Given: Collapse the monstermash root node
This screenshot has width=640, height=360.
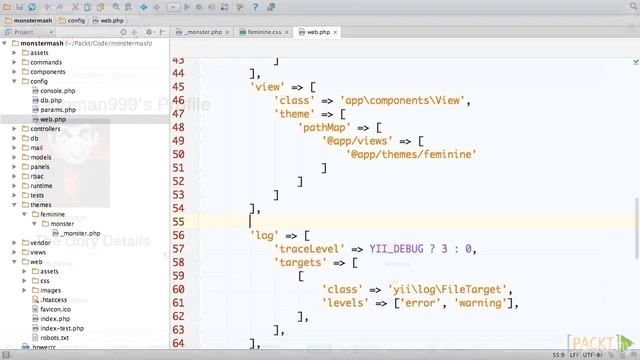Looking at the screenshot, I should point(5,43).
